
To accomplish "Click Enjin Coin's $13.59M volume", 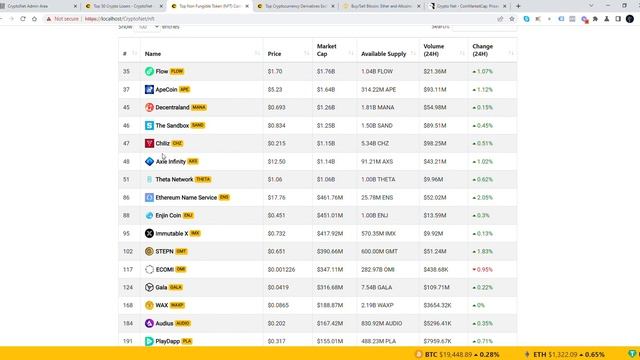I will (435, 216).
